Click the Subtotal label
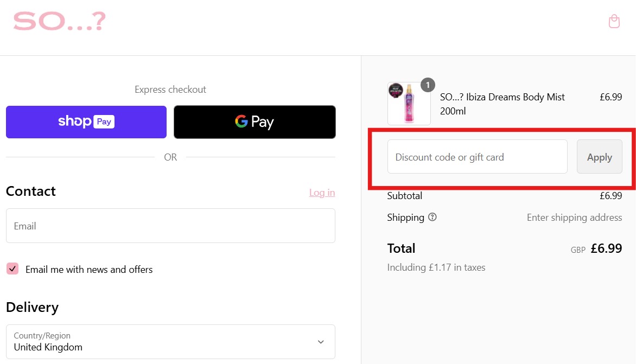636x364 pixels. click(404, 196)
